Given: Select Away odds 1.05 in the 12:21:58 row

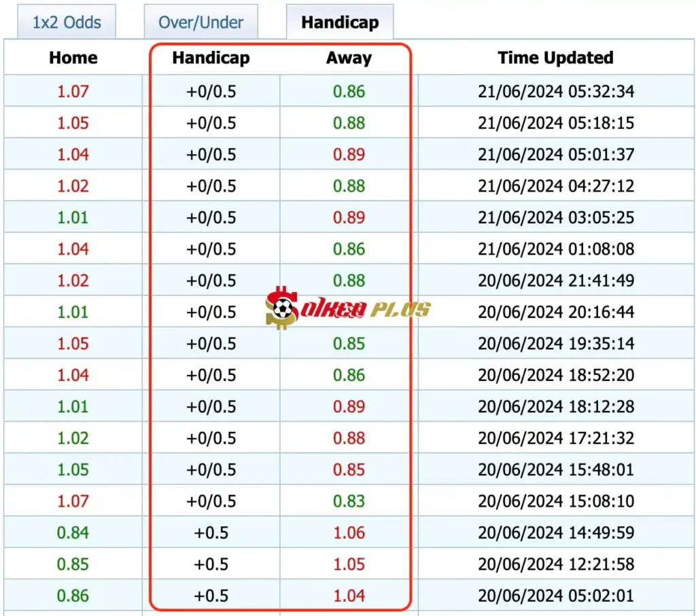Looking at the screenshot, I should (349, 564).
